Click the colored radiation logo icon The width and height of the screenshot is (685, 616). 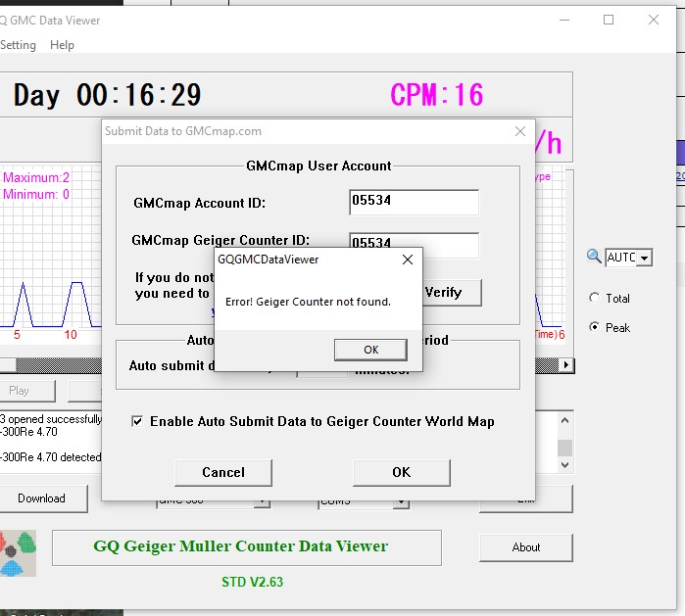coord(18,553)
